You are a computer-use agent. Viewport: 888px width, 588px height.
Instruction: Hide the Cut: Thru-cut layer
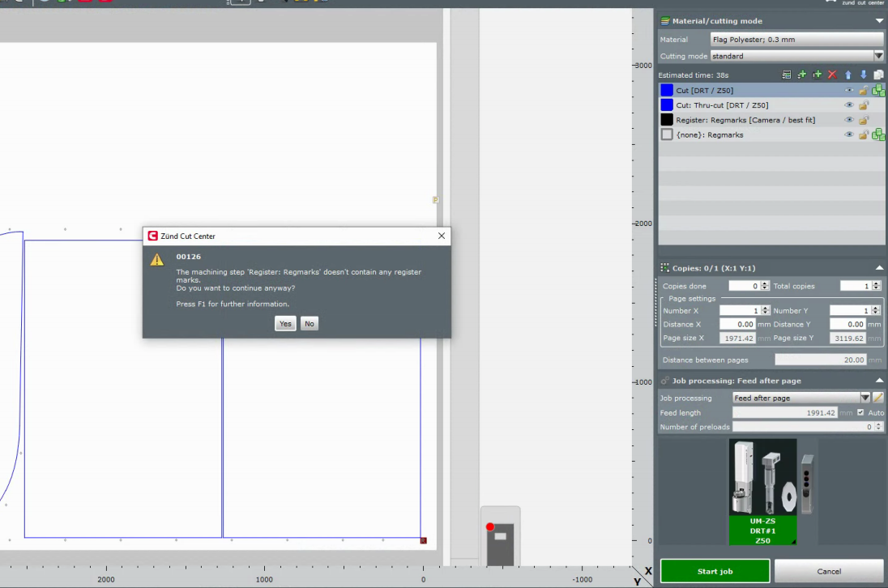click(x=848, y=105)
